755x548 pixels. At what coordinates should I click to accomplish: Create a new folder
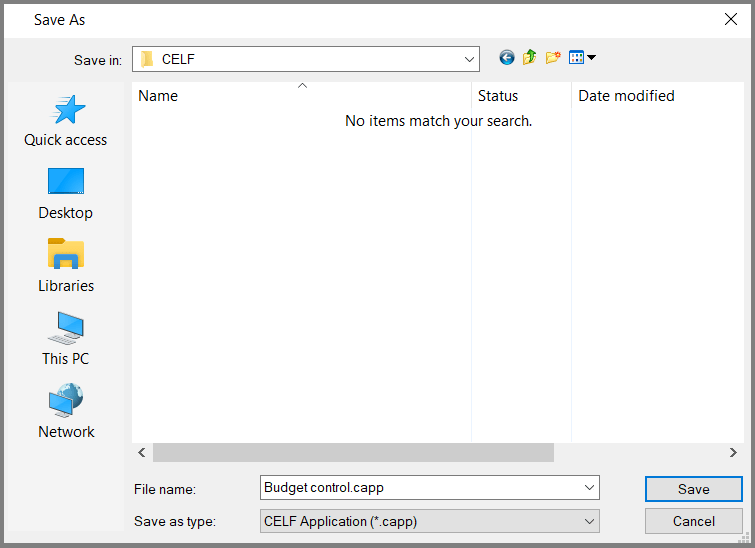pos(552,58)
